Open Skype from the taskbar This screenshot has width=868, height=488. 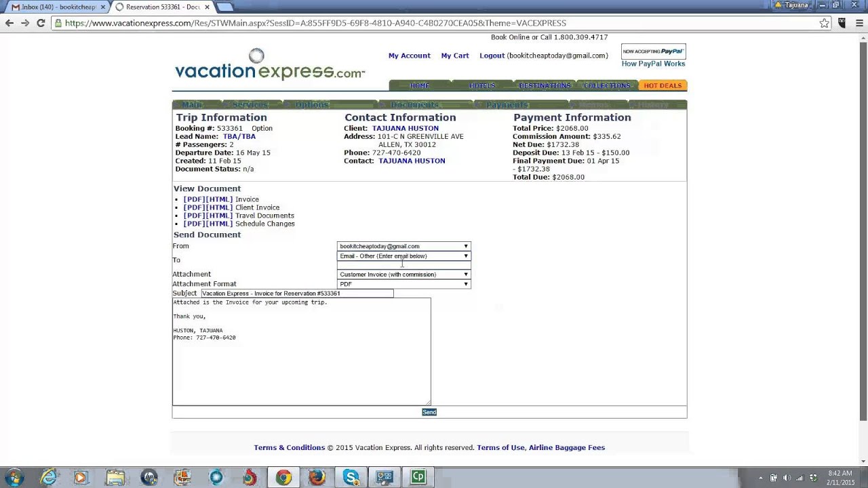point(351,477)
